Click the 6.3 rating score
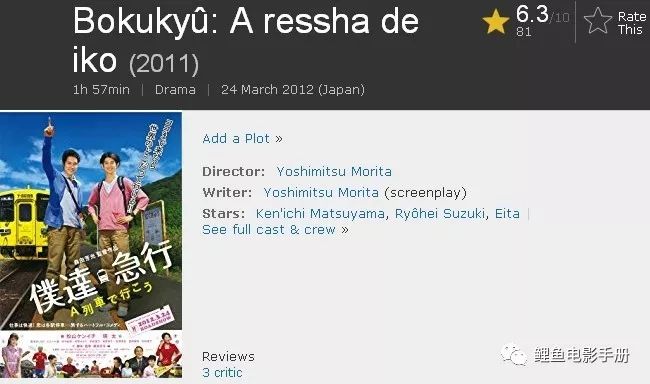The width and height of the screenshot is (650, 384). 532,14
